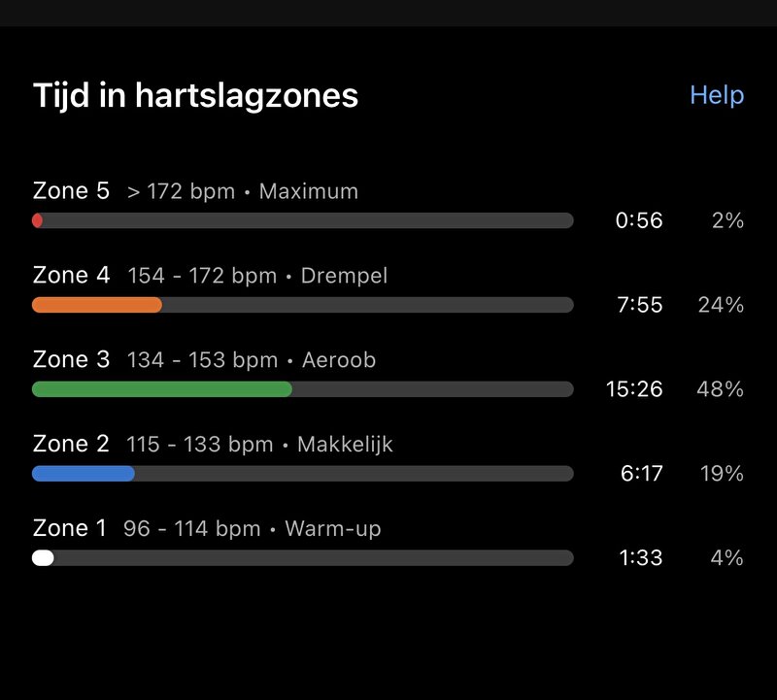Select the Zone 5 label

pos(71,190)
